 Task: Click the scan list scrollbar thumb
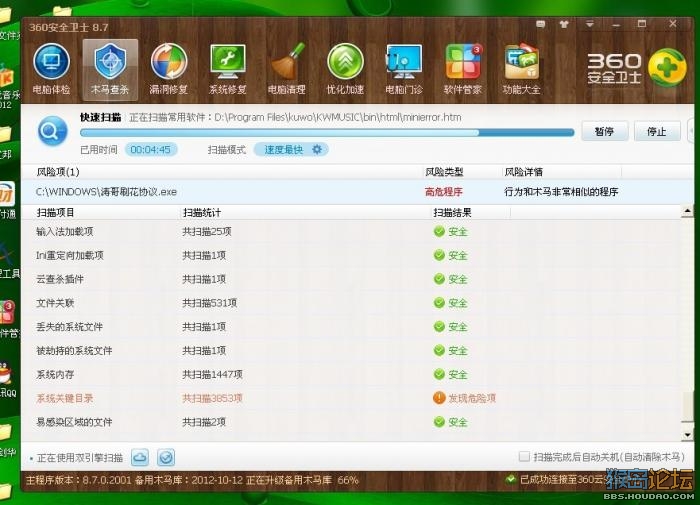pyautogui.click(x=688, y=406)
